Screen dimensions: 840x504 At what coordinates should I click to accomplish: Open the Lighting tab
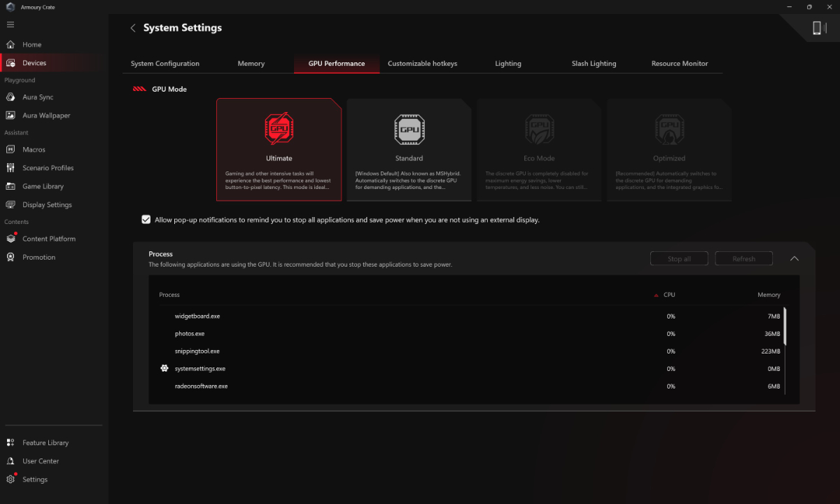(508, 64)
